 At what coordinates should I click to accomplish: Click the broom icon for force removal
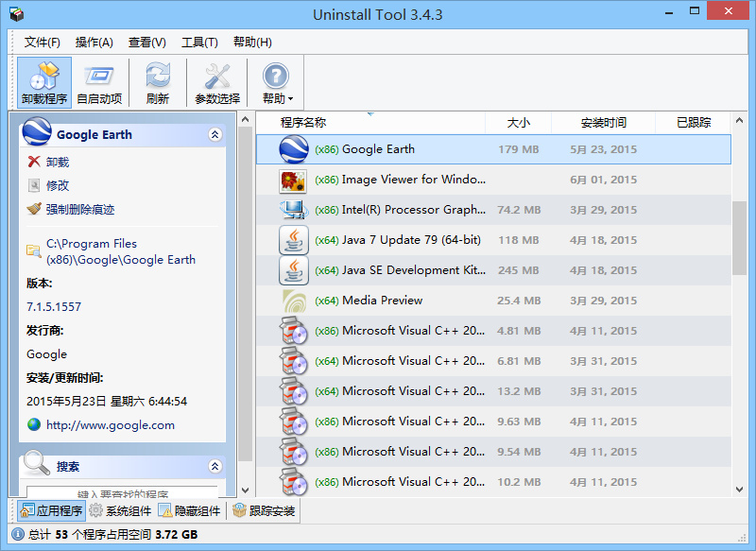34,209
